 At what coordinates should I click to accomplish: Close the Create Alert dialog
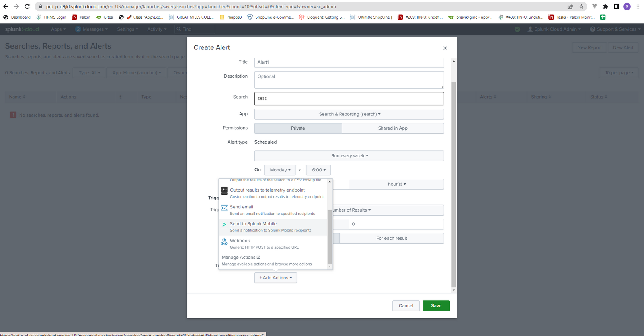pyautogui.click(x=445, y=48)
